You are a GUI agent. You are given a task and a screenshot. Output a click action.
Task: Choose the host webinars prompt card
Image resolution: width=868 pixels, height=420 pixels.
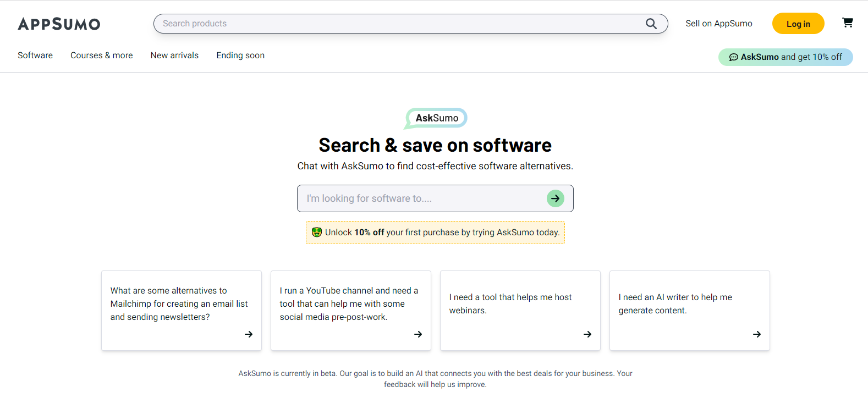pyautogui.click(x=520, y=311)
